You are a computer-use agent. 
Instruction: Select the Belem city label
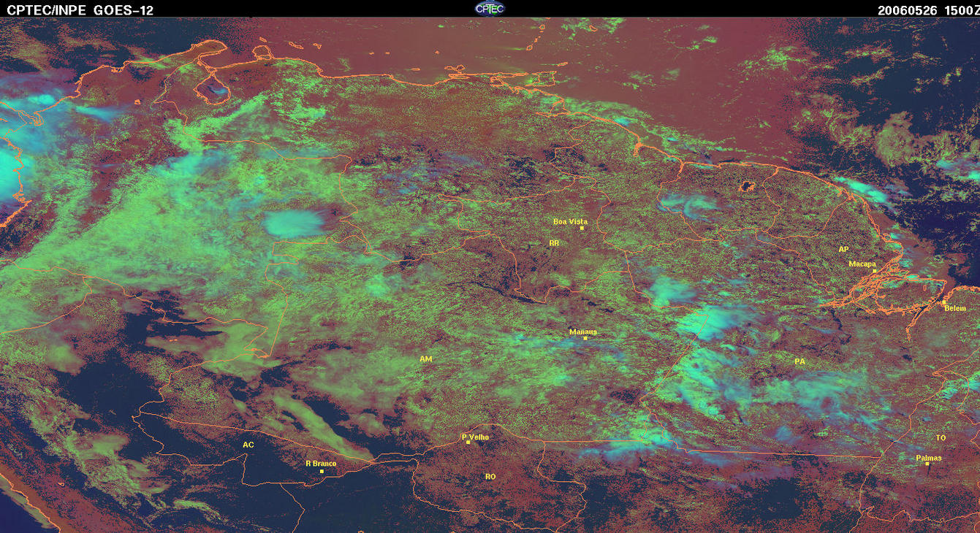tap(955, 308)
